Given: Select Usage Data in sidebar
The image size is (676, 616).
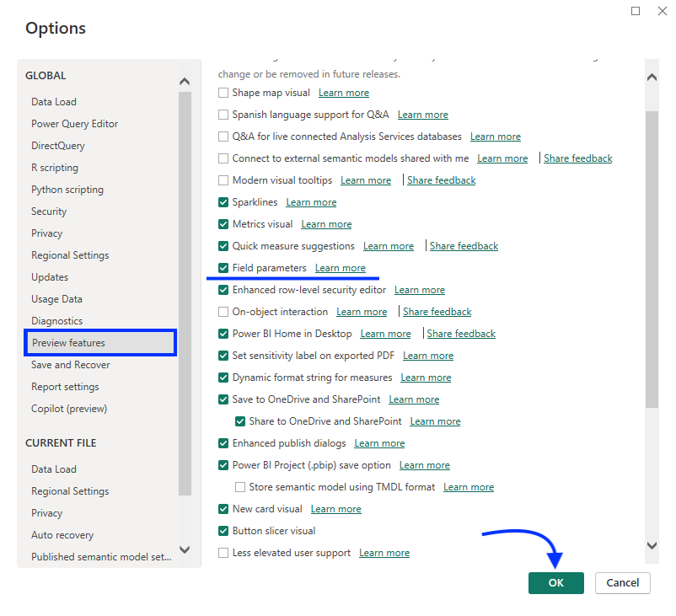Looking at the screenshot, I should 56,299.
